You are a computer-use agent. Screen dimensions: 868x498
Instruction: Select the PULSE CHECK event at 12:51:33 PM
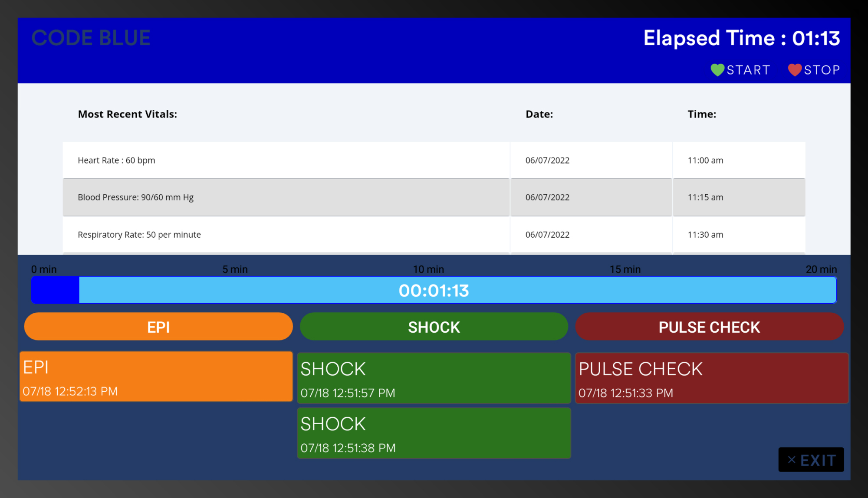711,377
